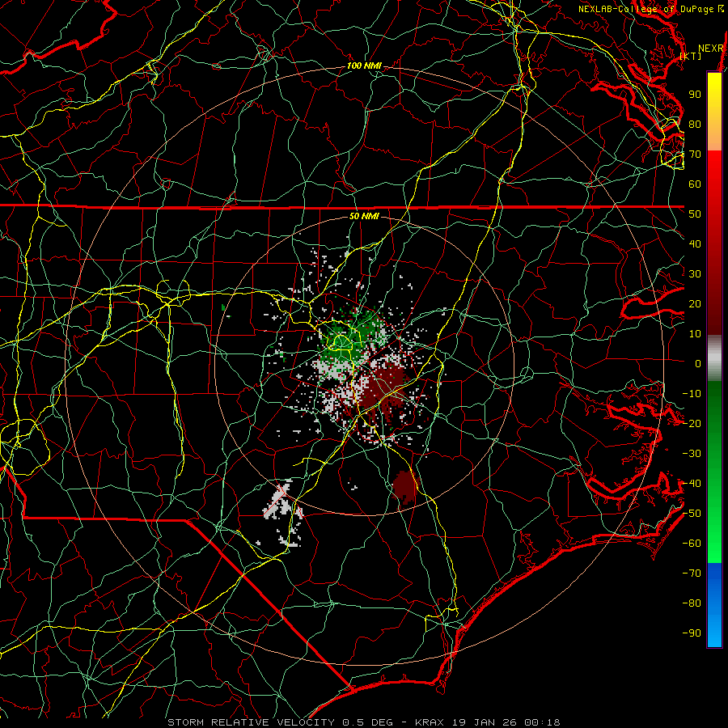
Task: Click the 19 JAN 26 date in footer
Action: pyautogui.click(x=484, y=722)
